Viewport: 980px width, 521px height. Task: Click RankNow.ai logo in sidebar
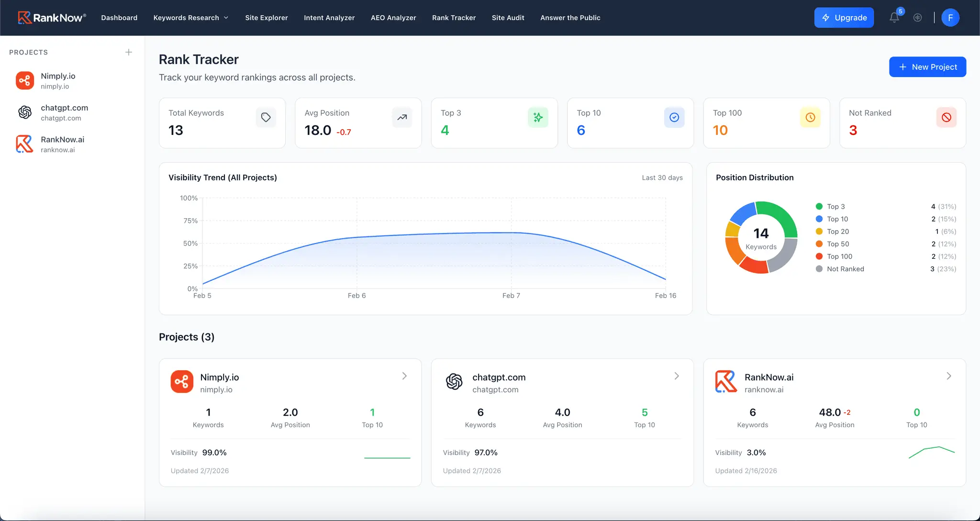(x=25, y=144)
